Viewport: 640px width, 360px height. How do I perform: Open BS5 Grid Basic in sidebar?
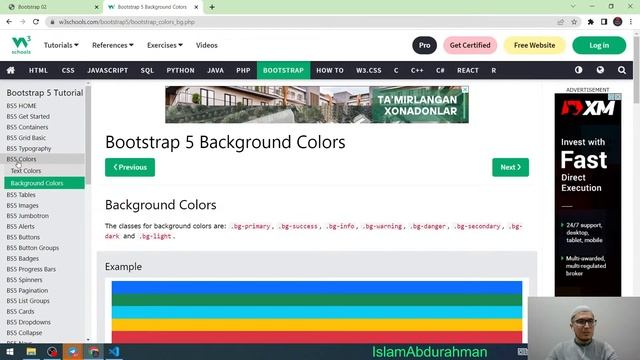[26, 138]
